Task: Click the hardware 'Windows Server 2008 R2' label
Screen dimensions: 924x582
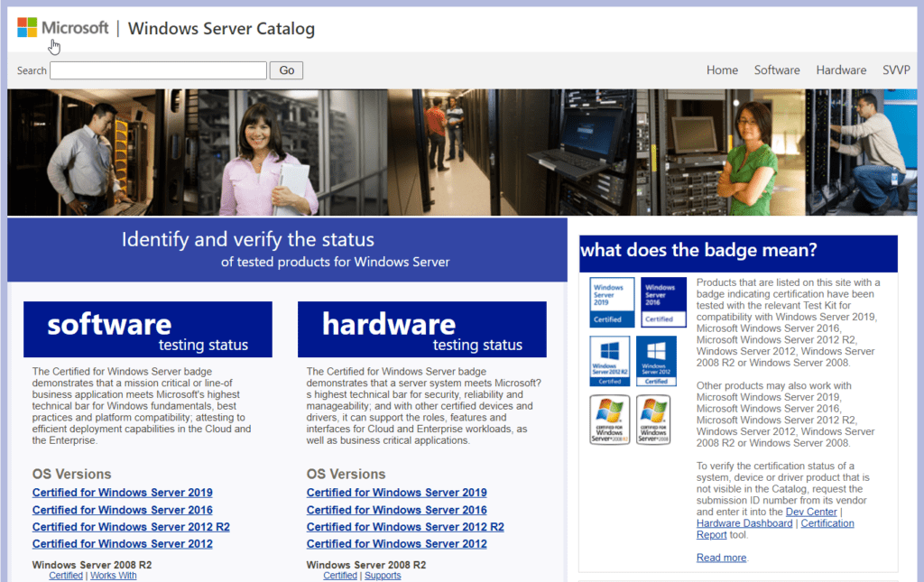Action: pos(366,565)
